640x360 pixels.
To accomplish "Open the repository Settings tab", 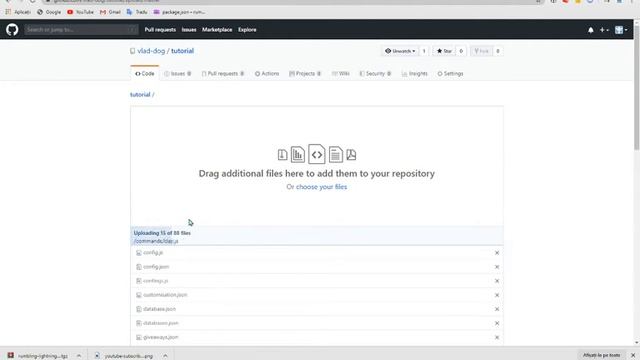I will click(450, 73).
